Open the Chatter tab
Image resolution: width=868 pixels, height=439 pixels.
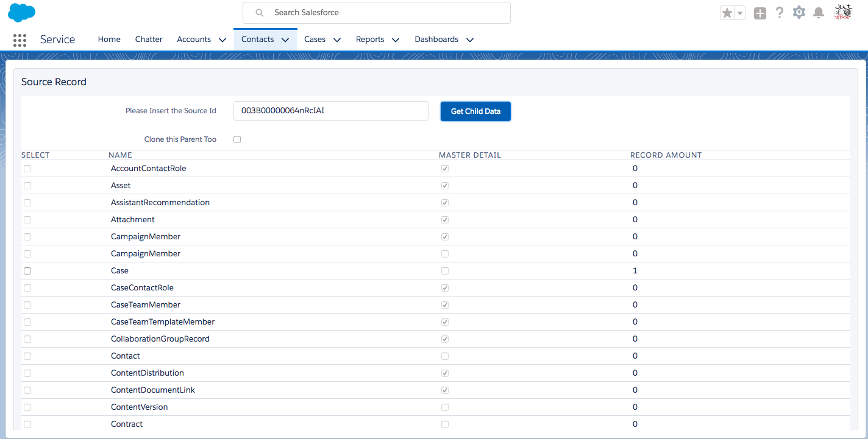(x=149, y=39)
